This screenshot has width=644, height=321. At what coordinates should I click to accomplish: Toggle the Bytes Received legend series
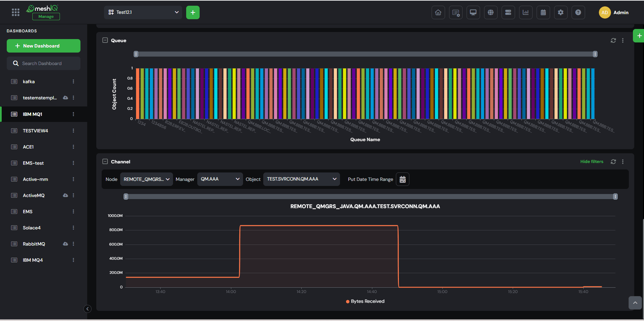coord(365,301)
